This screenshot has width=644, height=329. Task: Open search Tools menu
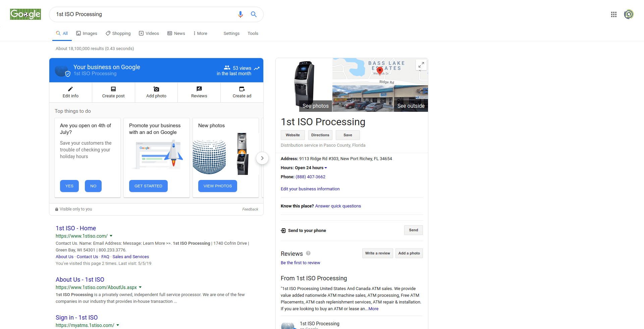coord(253,34)
